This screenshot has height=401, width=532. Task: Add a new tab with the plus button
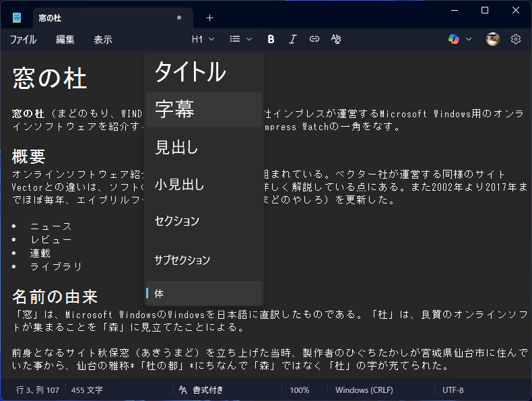point(209,18)
